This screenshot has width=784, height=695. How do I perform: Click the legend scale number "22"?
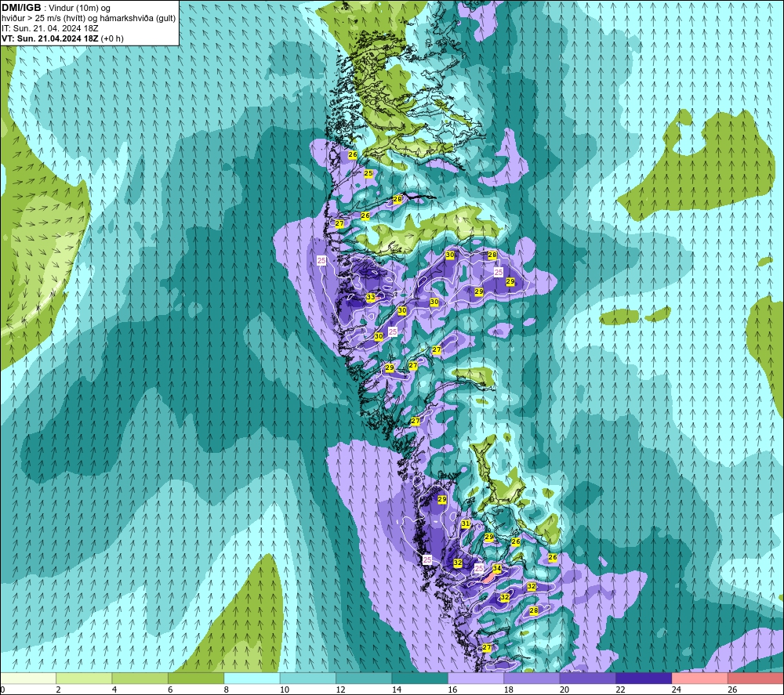620,690
